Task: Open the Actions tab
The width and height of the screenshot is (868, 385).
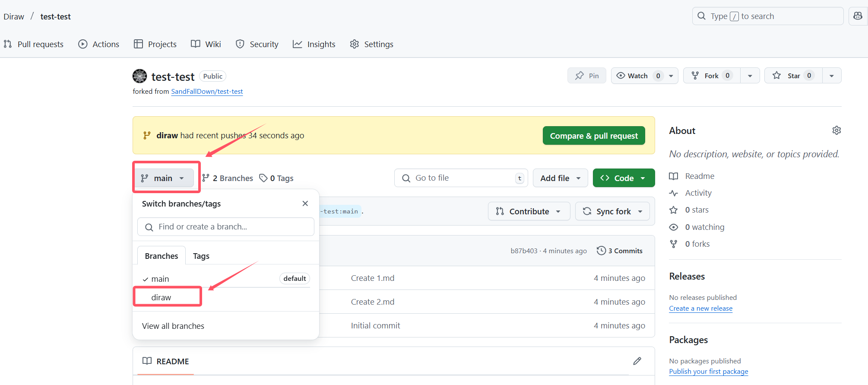Action: [99, 44]
